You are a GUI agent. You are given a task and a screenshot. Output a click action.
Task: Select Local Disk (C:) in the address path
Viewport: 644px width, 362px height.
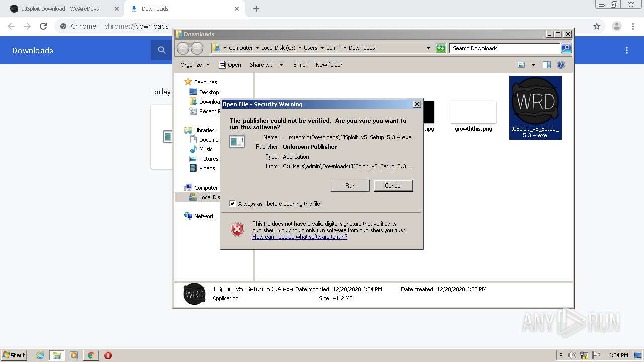[278, 48]
